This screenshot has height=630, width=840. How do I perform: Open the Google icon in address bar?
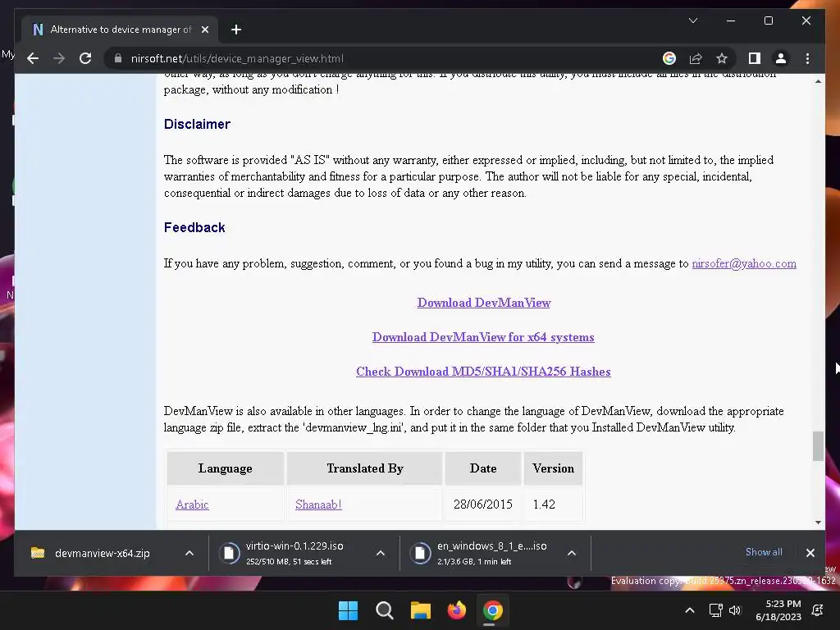(669, 58)
